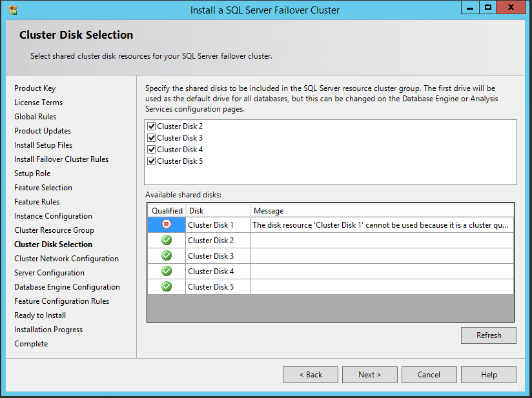Click the SQL Server setup title bar icon
532x398 pixels.
point(12,10)
